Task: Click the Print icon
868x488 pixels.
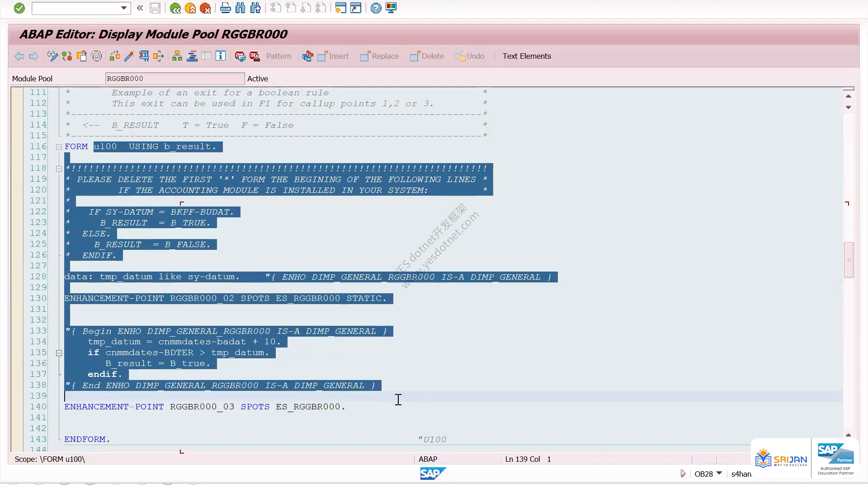Action: coord(225,8)
